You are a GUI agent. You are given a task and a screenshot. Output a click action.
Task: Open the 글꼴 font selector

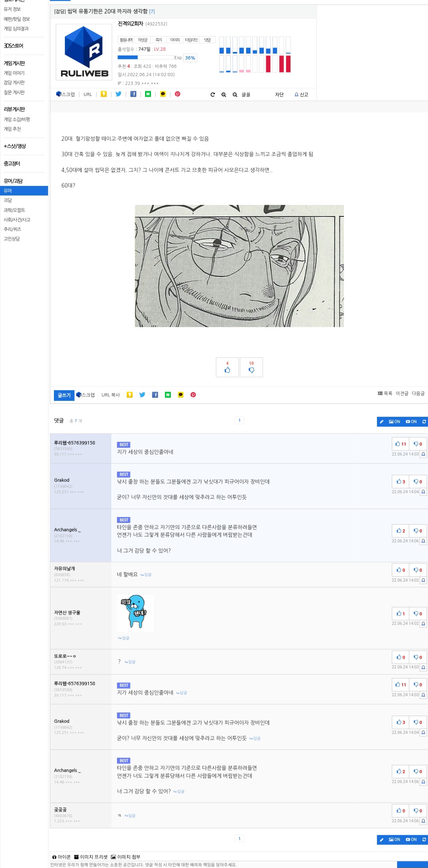pyautogui.click(x=246, y=94)
